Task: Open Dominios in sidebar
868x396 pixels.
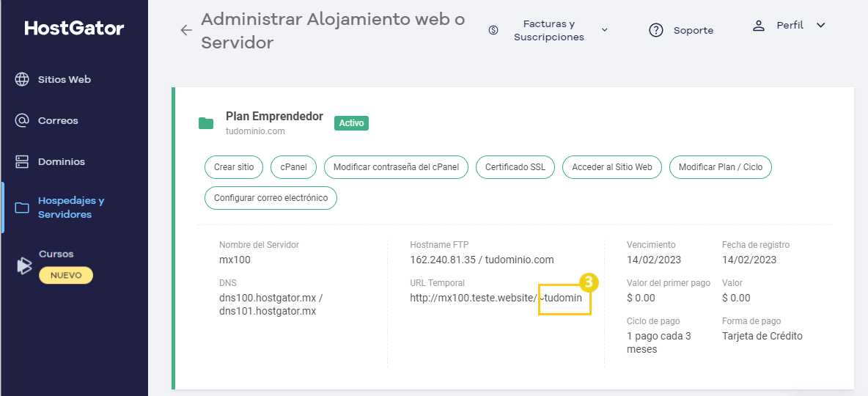Action: (62, 162)
